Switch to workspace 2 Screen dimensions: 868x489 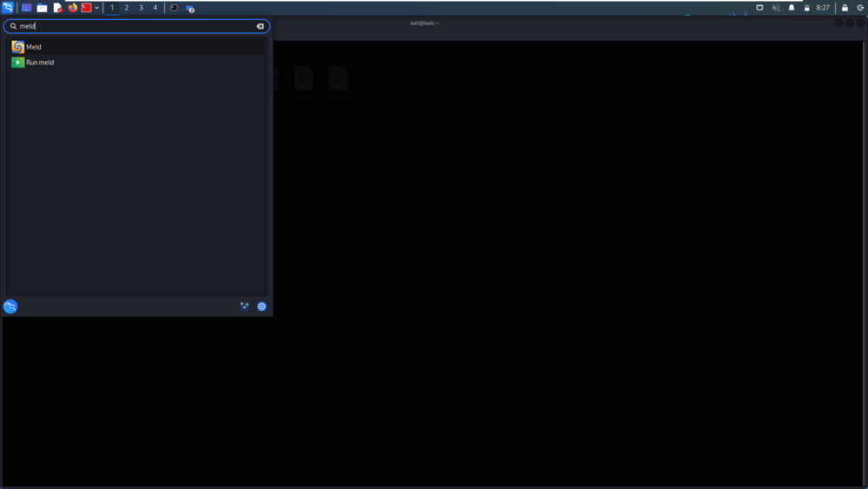(126, 8)
